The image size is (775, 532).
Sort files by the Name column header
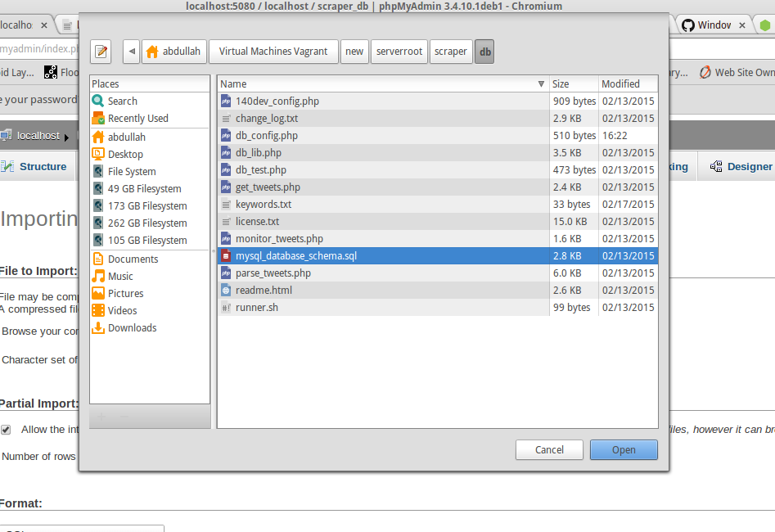[x=383, y=84]
